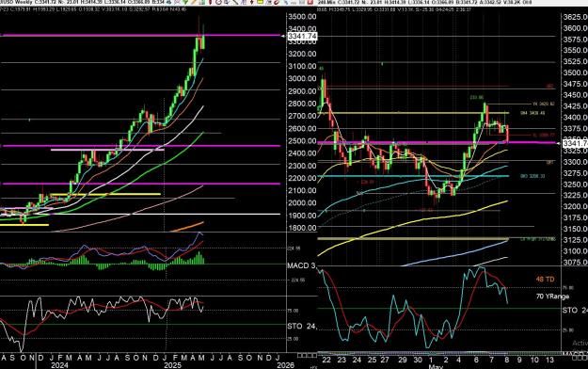Click the 2800.00 label on the weekly price axis
This screenshot has width=588, height=369.
tap(302, 104)
